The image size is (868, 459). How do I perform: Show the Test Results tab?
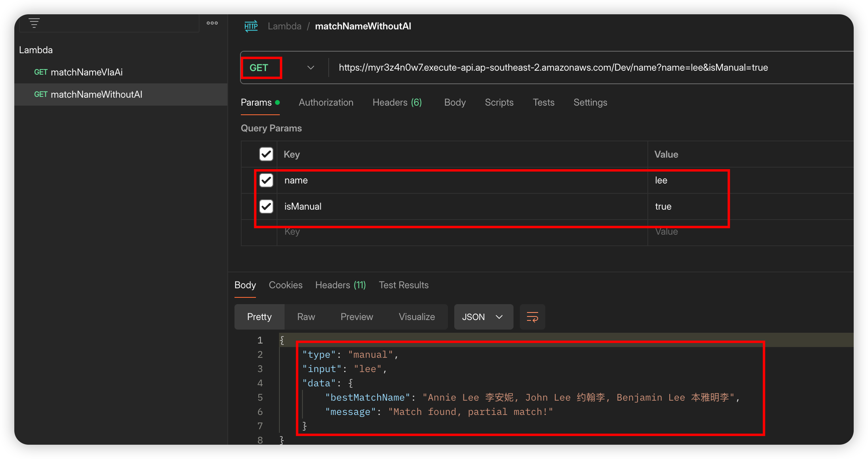click(404, 285)
